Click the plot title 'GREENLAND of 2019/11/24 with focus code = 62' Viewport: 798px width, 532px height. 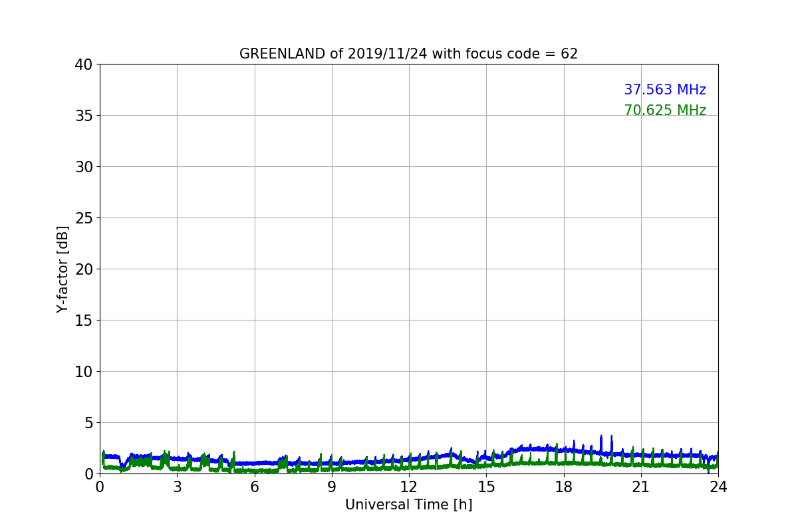tap(408, 54)
